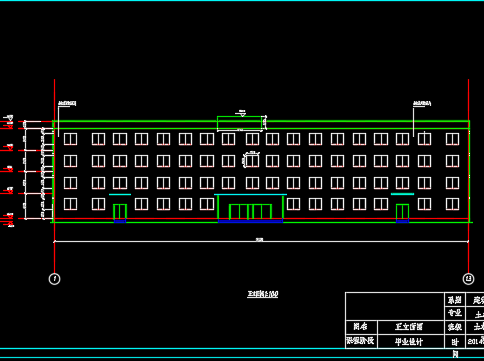This screenshot has height=361, width=484.
Task: Select the dimensioned window above the main entrance
Action: tap(252, 161)
